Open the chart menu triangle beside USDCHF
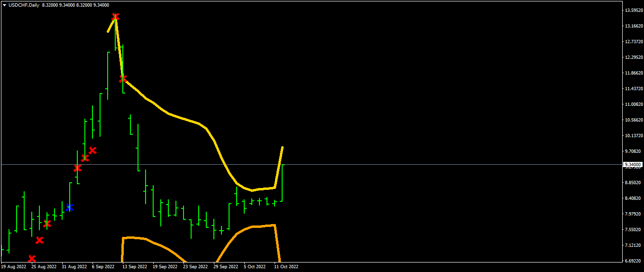Screen dimensions: 644x272 (x=4, y=5)
